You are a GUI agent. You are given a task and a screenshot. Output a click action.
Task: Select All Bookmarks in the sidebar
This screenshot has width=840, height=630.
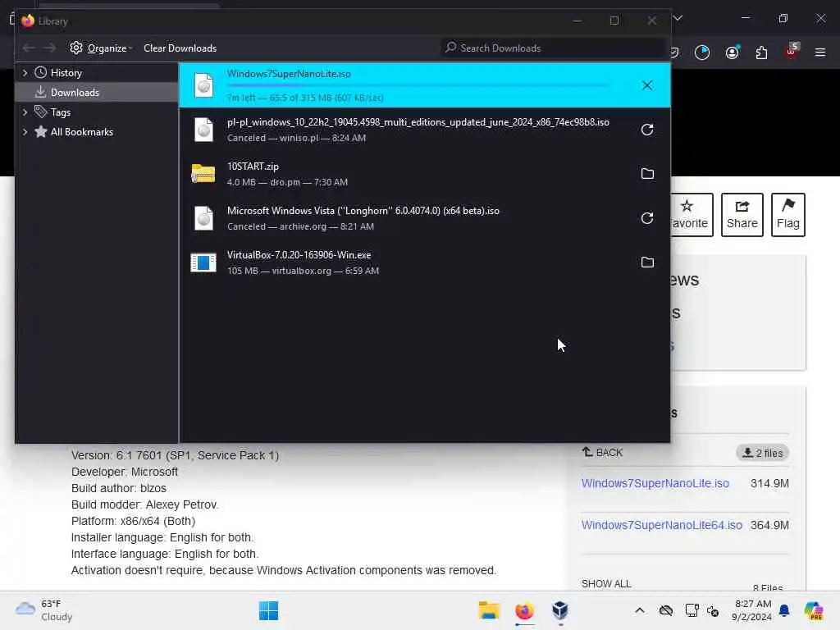(81, 132)
